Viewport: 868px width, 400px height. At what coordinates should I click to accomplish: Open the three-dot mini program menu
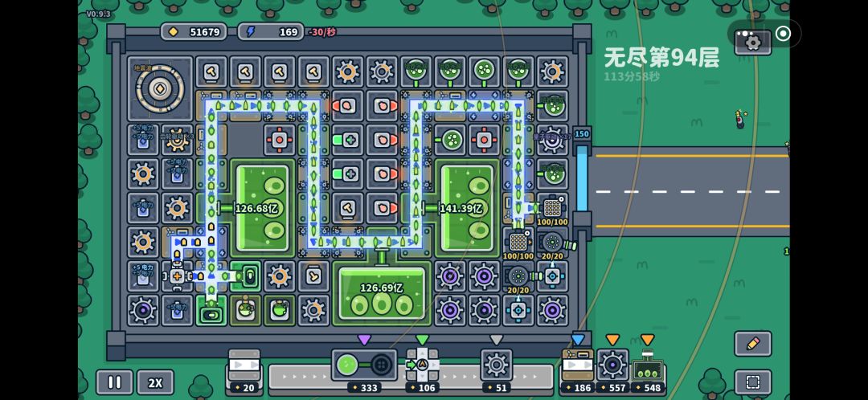point(745,33)
